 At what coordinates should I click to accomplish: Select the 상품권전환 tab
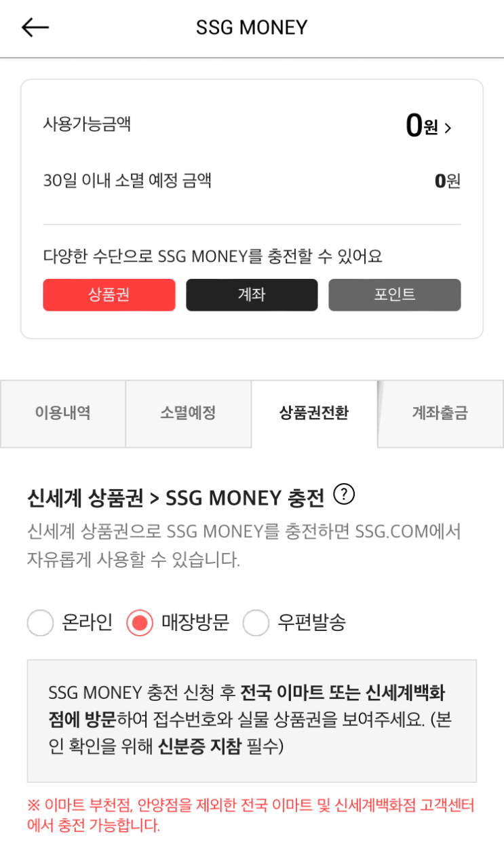(x=314, y=413)
